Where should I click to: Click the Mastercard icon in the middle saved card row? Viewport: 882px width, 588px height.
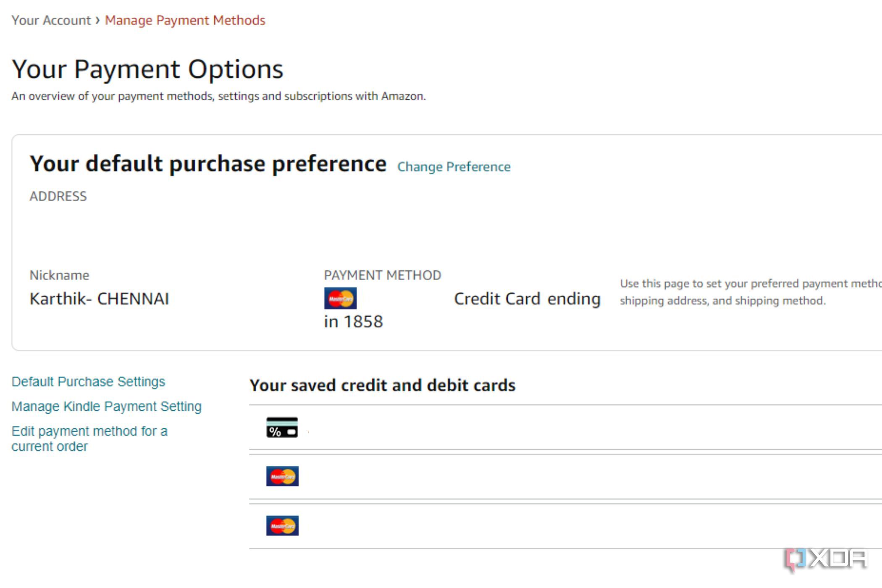point(282,476)
